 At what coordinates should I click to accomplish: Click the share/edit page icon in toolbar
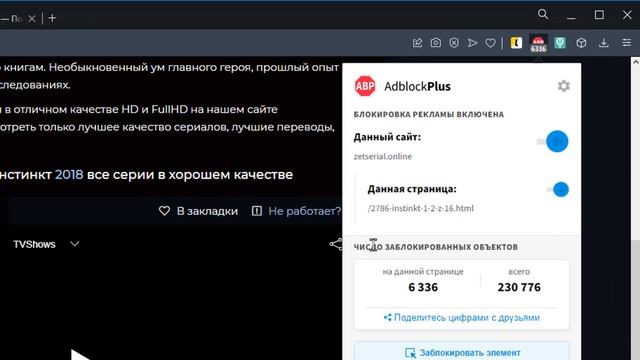pos(417,43)
